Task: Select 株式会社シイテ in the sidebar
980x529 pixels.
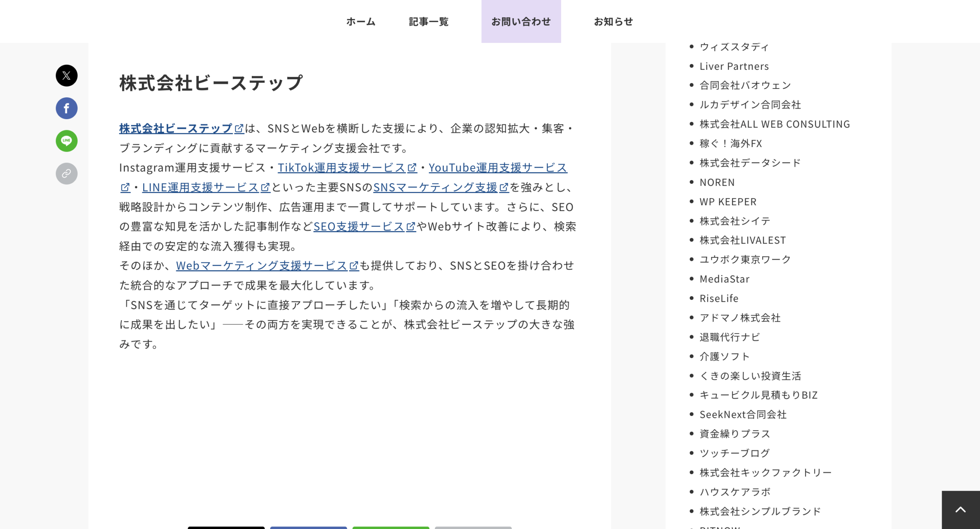Action: pyautogui.click(x=735, y=221)
